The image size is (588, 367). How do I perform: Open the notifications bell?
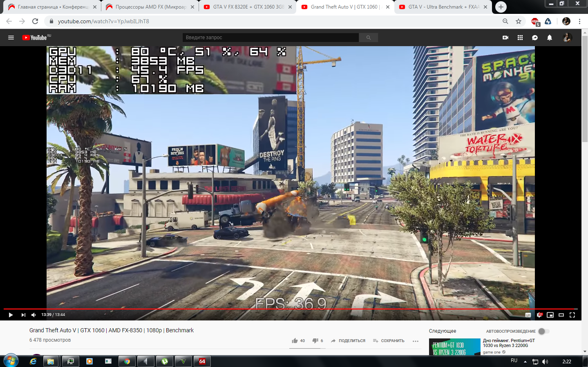click(550, 38)
